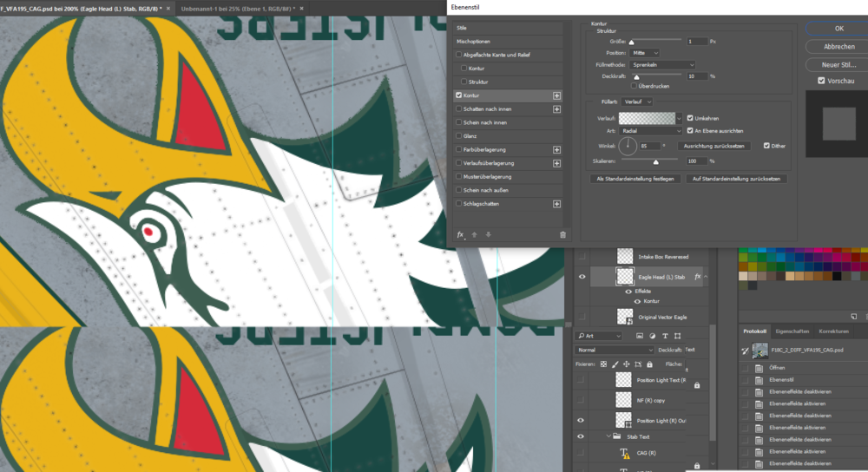Disable the Vorschau preview checkbox
Screen dimensions: 868x472
point(821,81)
